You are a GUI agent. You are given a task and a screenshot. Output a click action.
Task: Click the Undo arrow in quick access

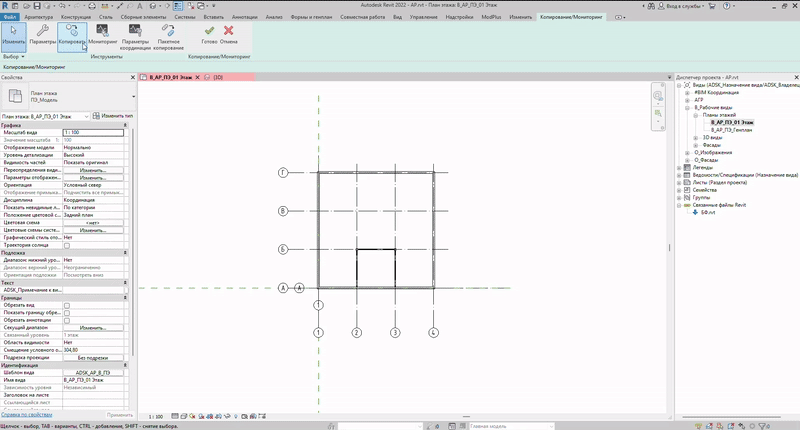click(62, 6)
